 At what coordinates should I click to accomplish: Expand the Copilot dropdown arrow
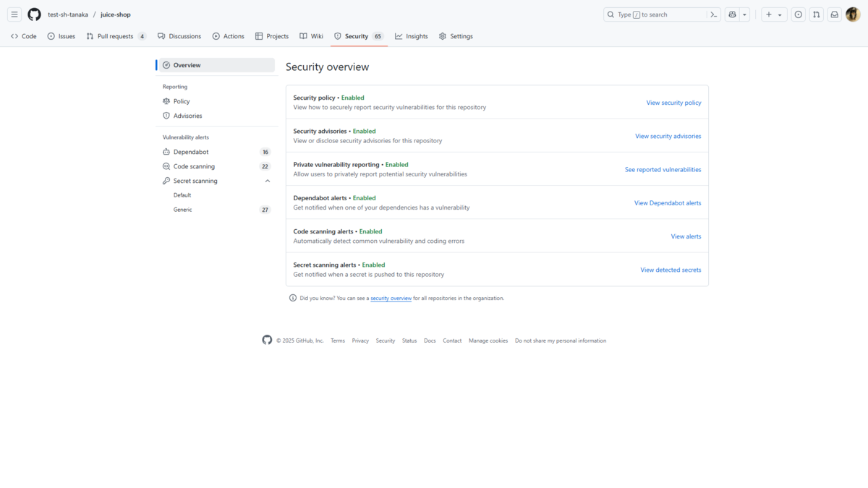(745, 14)
